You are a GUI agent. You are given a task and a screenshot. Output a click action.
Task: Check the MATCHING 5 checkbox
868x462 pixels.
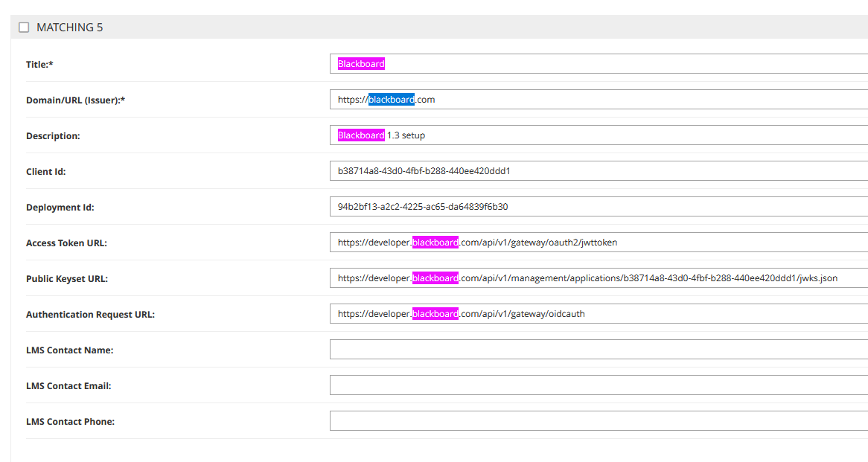(24, 27)
